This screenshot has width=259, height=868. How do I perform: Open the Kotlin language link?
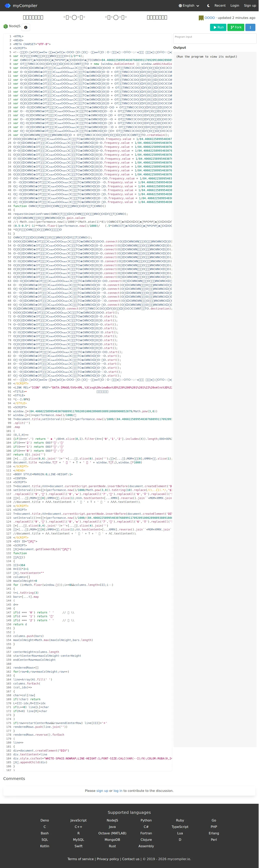[45, 846]
